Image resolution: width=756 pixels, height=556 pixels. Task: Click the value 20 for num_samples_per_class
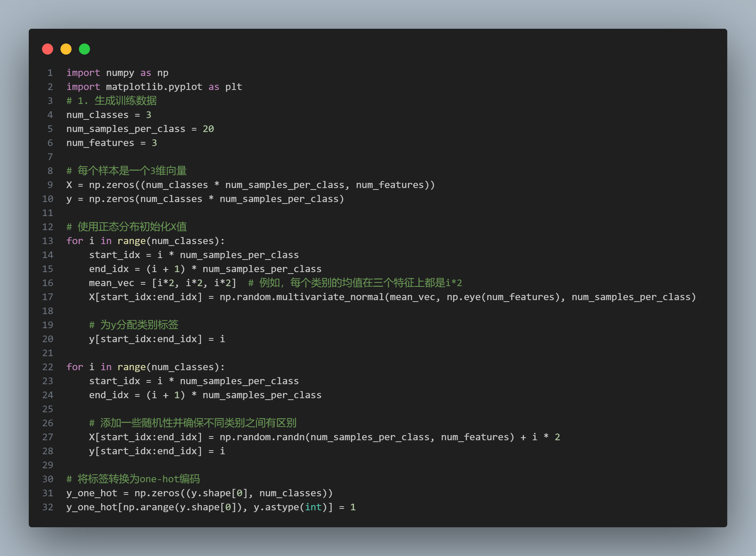[x=208, y=129]
